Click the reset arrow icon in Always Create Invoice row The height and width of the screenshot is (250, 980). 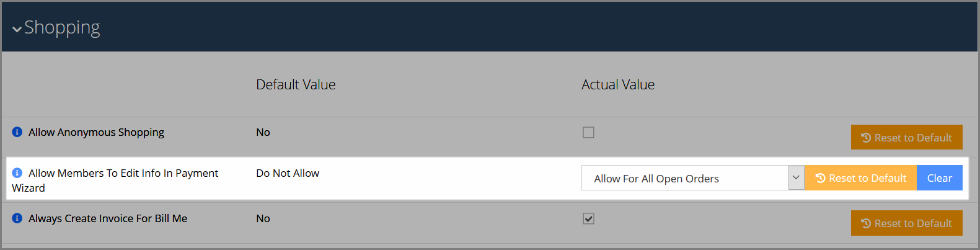(867, 223)
